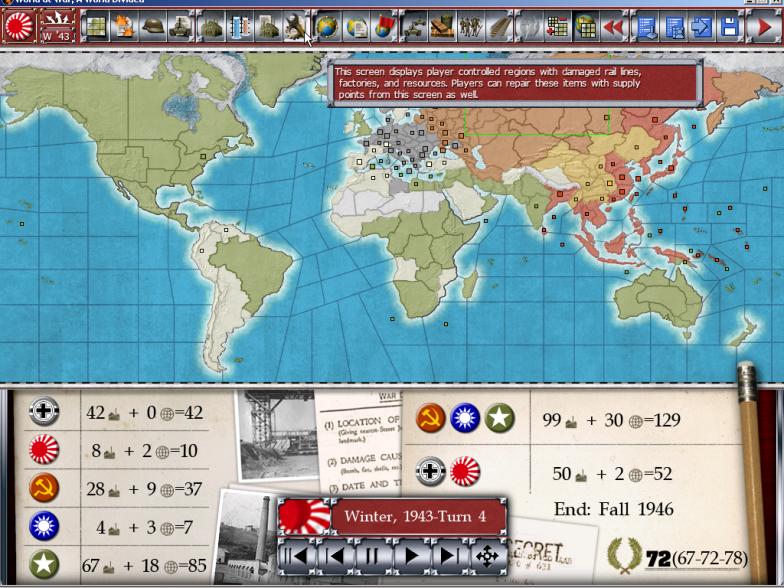Click the 72(67-72-78) victory score
Image resolution: width=784 pixels, height=588 pixels.
point(696,558)
